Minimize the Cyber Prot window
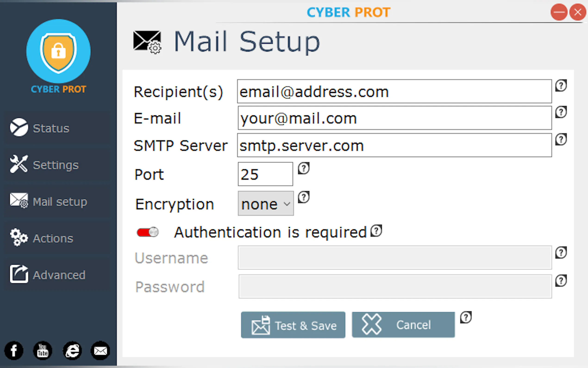This screenshot has height=368, width=588. (559, 12)
